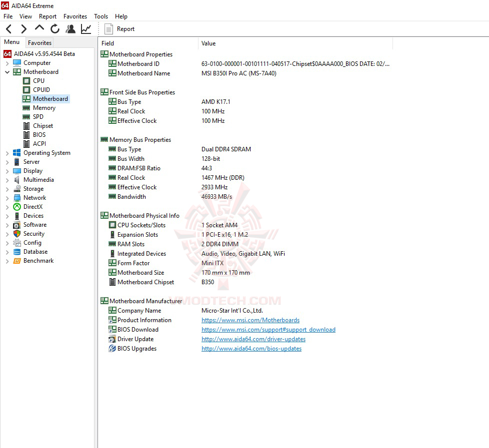Image resolution: width=489 pixels, height=448 pixels.
Task: Click the Field column header
Action: pyautogui.click(x=148, y=43)
